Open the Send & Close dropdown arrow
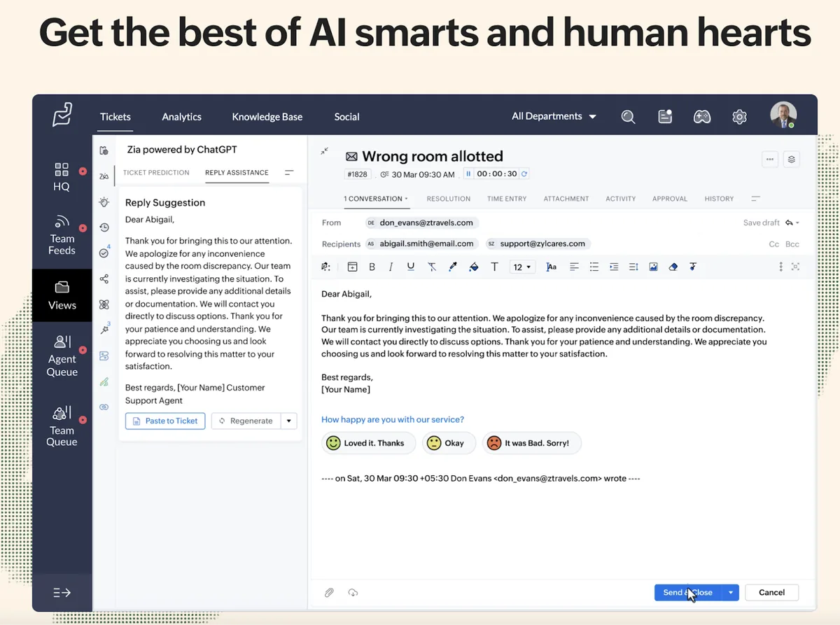 tap(731, 592)
